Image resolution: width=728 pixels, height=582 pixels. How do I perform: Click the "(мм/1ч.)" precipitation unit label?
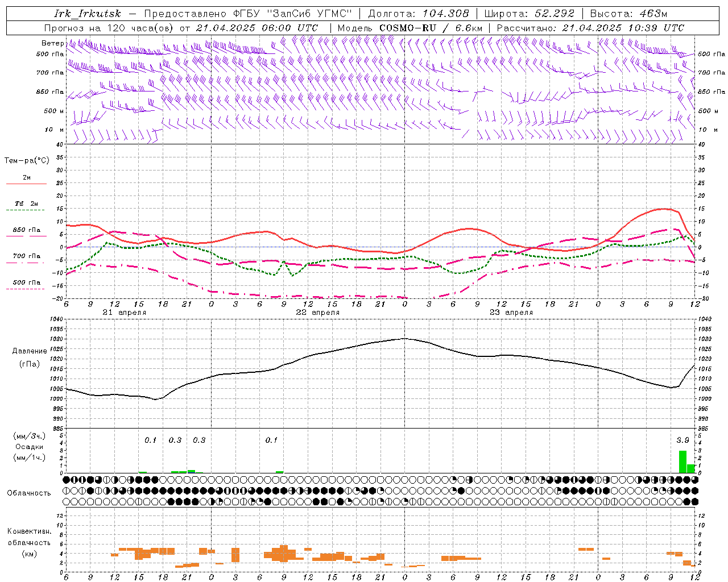(x=30, y=458)
